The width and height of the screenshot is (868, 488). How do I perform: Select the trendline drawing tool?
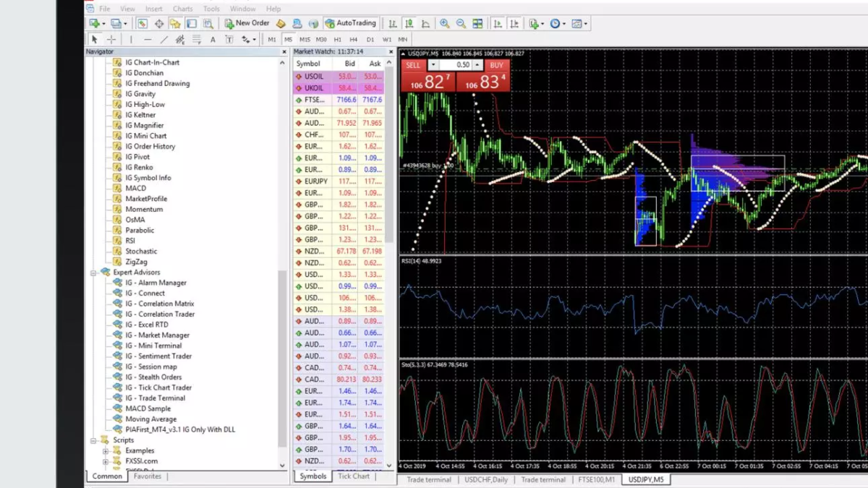(164, 39)
